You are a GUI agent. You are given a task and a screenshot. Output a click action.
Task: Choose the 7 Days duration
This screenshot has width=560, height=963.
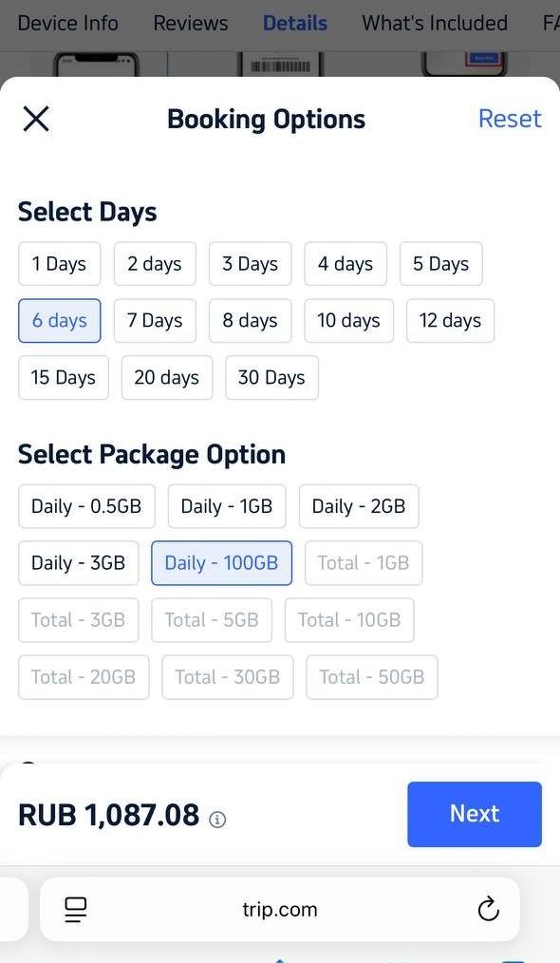[x=155, y=321]
